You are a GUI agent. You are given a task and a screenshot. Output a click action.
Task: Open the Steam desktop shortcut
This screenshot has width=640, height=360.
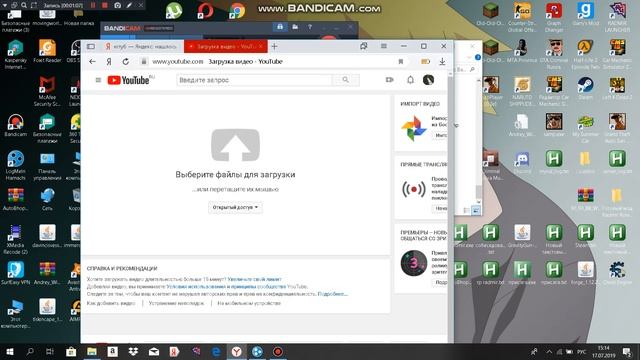tap(586, 89)
